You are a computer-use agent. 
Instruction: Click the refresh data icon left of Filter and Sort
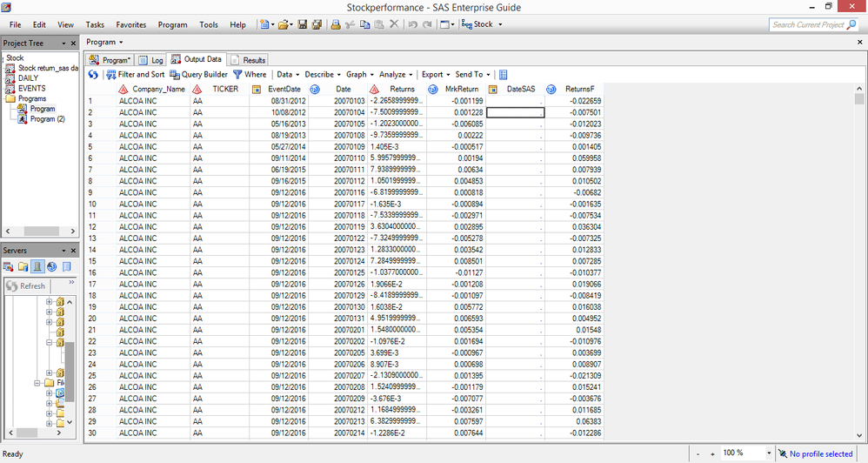point(94,75)
